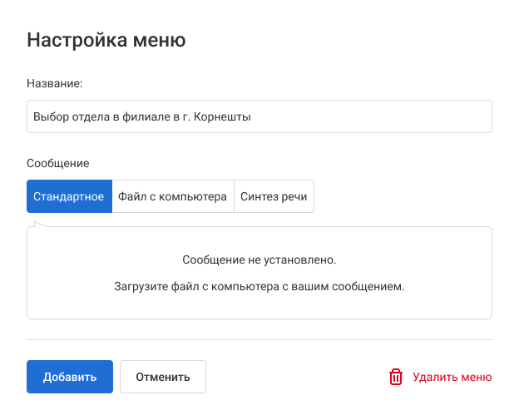Cancel with the 'Отменить' button
This screenshot has height=420, width=519.
pyautogui.click(x=163, y=377)
